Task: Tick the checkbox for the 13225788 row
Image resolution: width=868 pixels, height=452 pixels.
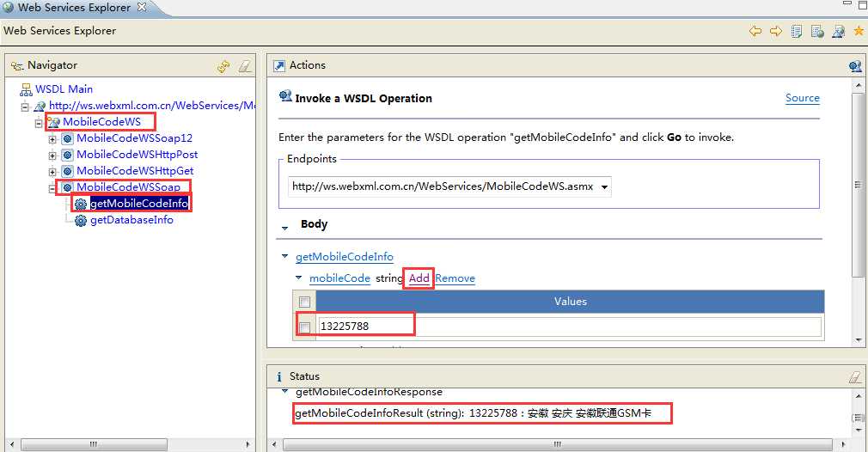Action: 304,327
